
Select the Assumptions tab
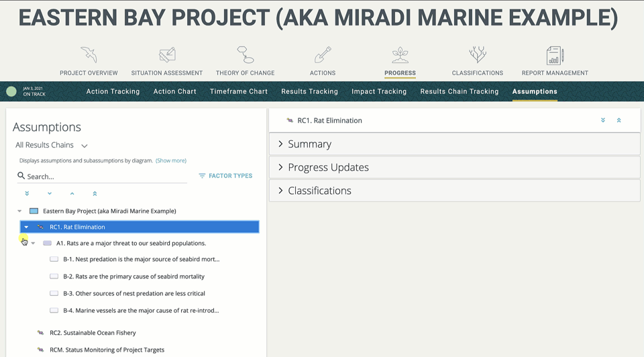click(x=535, y=91)
